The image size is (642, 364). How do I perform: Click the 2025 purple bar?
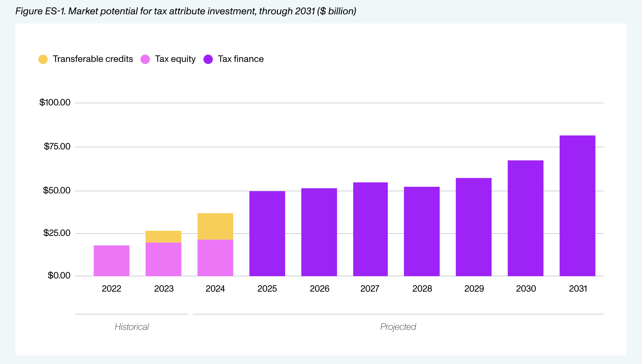[x=267, y=233]
